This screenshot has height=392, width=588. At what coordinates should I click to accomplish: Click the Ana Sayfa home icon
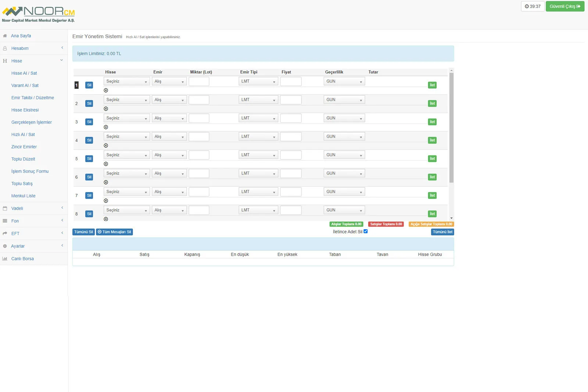[5, 36]
